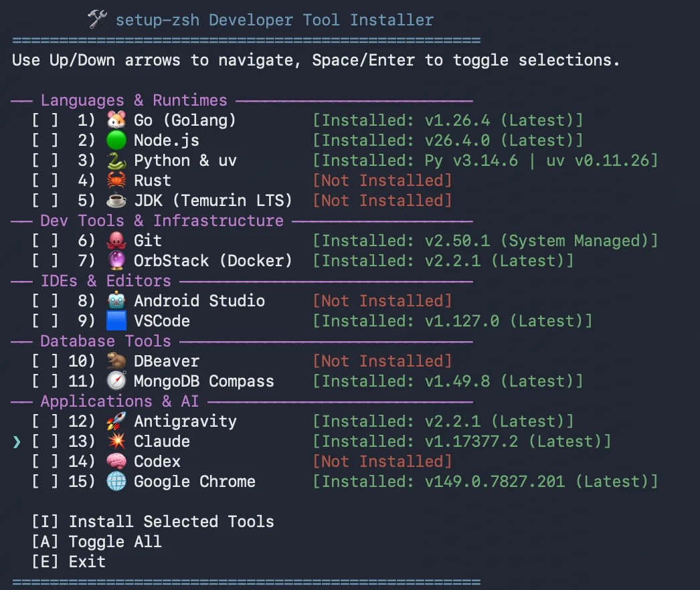700x590 pixels.
Task: Click the Dev Tools & Infrastructure header
Action: tap(162, 221)
